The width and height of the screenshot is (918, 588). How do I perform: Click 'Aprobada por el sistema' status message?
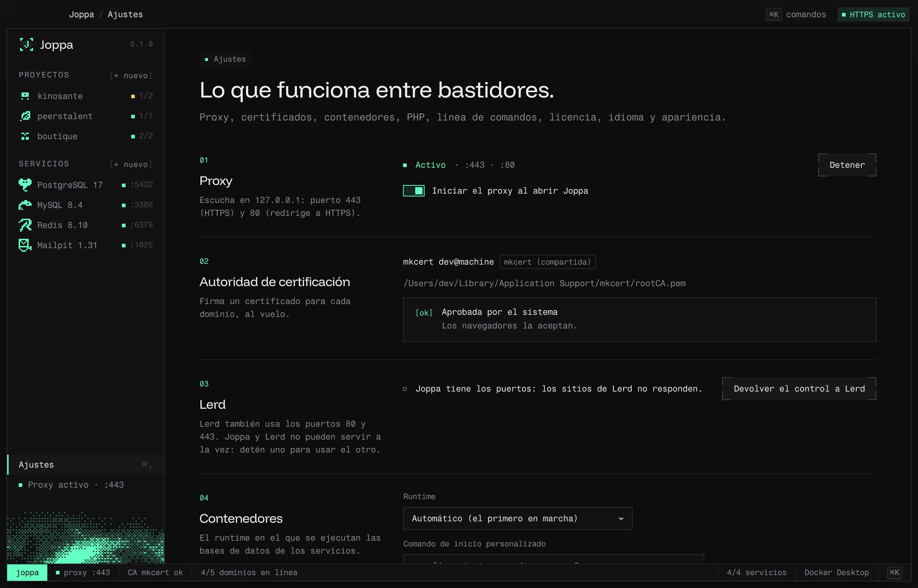(500, 312)
